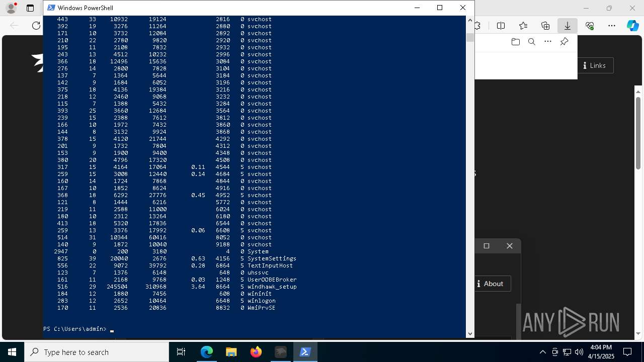Switch to Microsoft Edge on taskbar

pyautogui.click(x=207, y=352)
